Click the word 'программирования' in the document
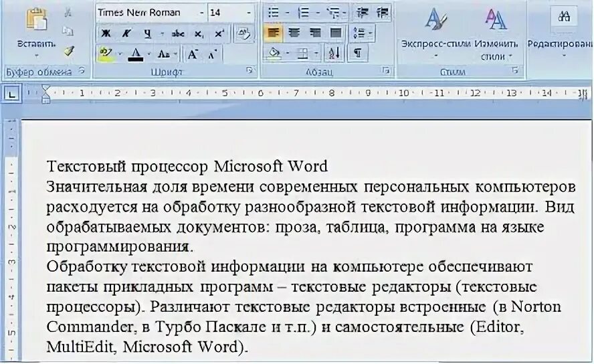The image size is (594, 364). point(118,248)
